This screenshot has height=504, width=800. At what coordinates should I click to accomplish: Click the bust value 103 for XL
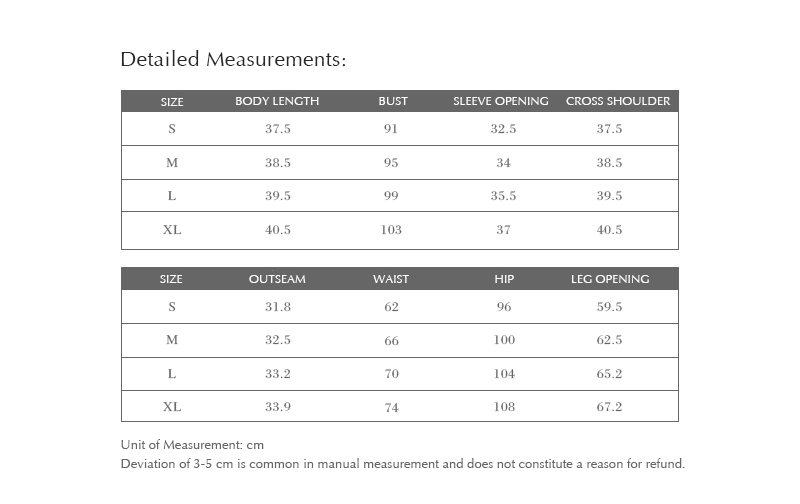391,230
